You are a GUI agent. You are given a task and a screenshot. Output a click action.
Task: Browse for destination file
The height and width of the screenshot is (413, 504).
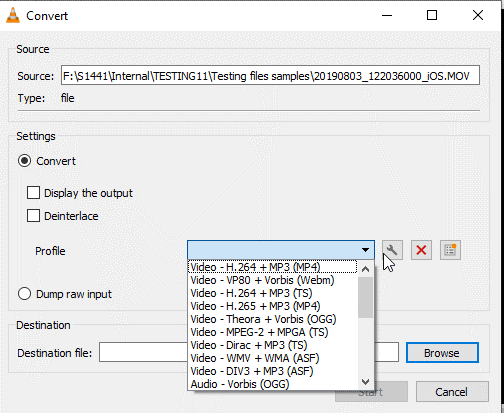442,353
